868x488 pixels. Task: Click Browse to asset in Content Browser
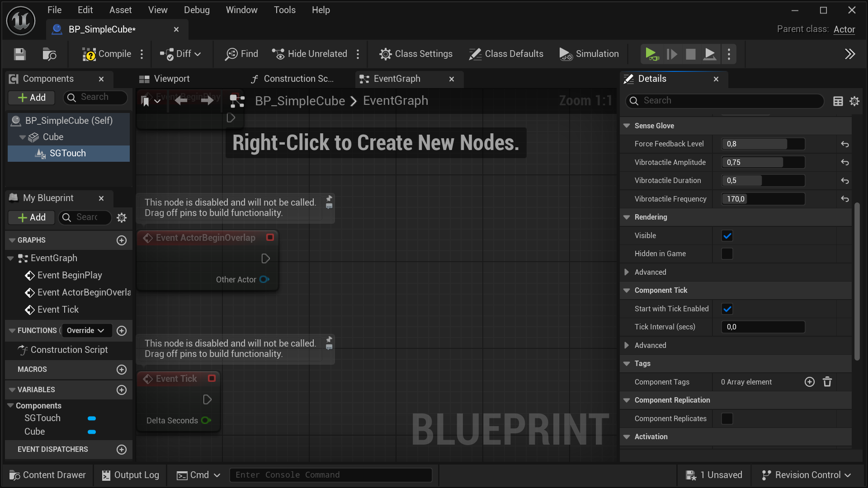coord(49,54)
